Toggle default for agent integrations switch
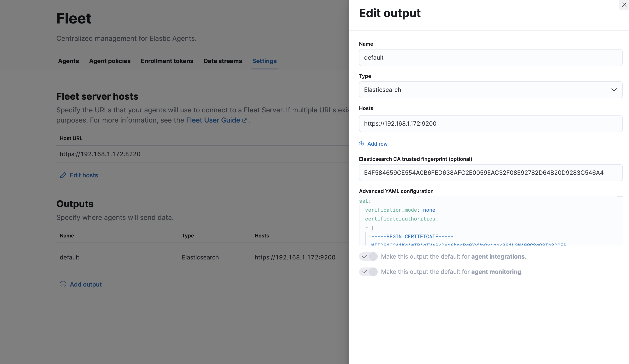The width and height of the screenshot is (629, 364). pyautogui.click(x=368, y=256)
